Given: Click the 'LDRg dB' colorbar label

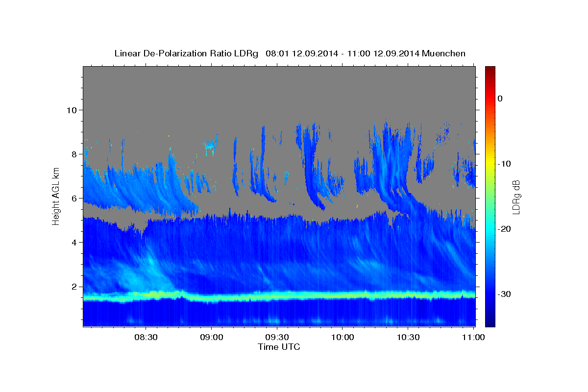Looking at the screenshot, I should (x=516, y=197).
